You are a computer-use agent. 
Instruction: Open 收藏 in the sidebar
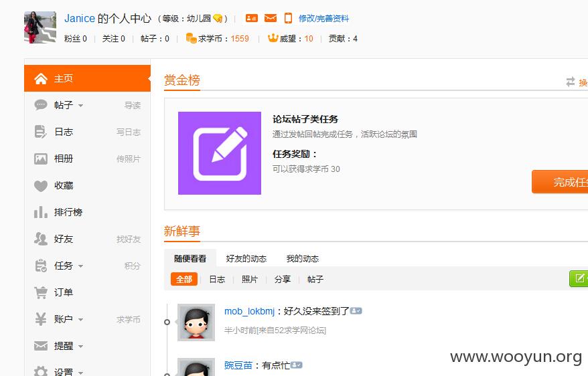point(64,185)
